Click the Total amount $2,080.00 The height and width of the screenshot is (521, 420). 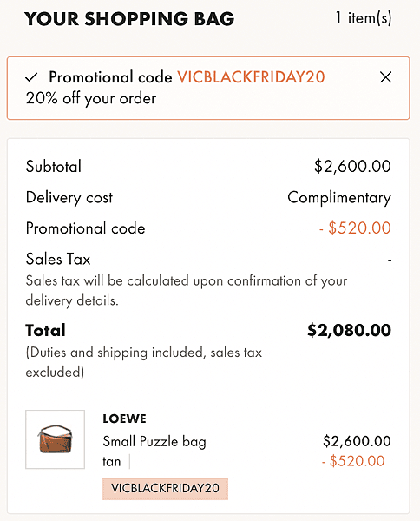click(350, 330)
